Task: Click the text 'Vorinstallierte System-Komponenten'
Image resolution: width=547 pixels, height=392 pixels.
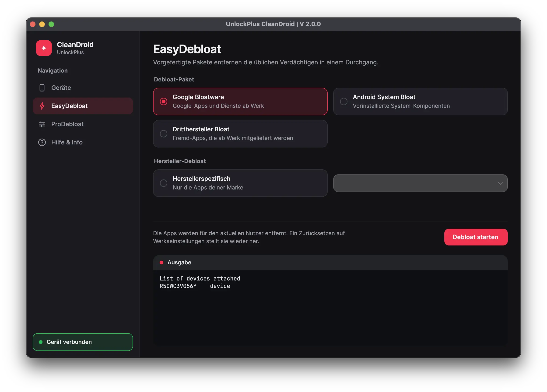Action: (401, 106)
